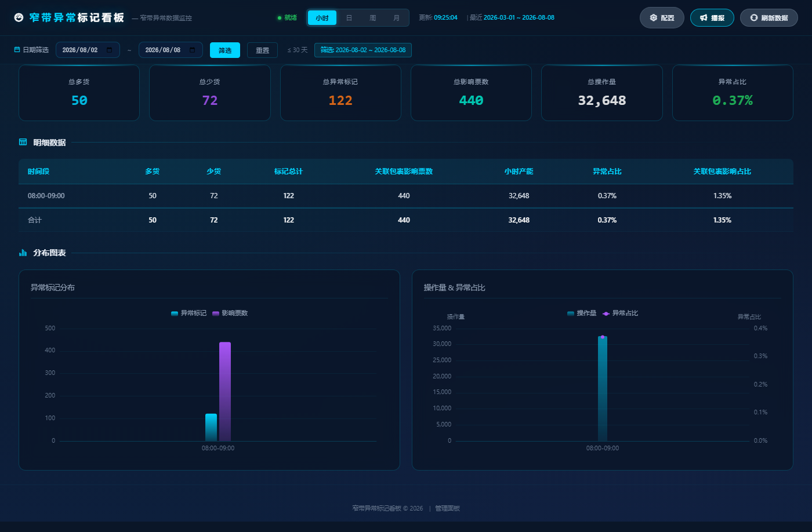Click the 标记总计 column header

pos(289,172)
